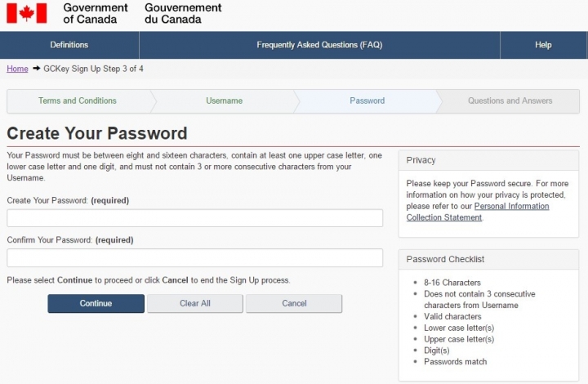Focus the Confirm Your Password field

coord(195,257)
